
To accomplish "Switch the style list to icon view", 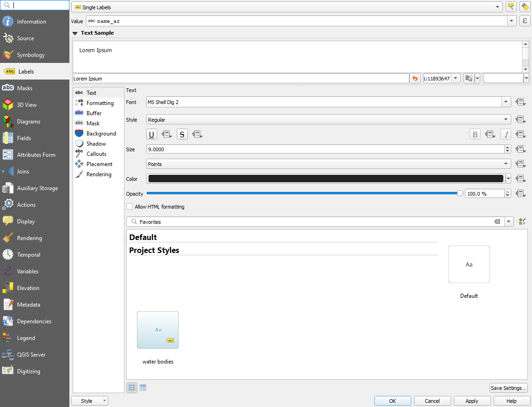I will click(x=132, y=388).
